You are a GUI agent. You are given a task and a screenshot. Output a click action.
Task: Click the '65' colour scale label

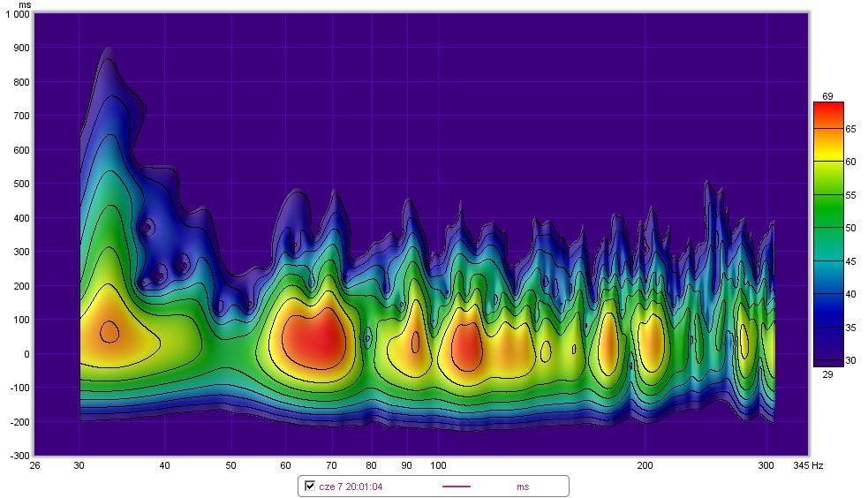pyautogui.click(x=851, y=129)
